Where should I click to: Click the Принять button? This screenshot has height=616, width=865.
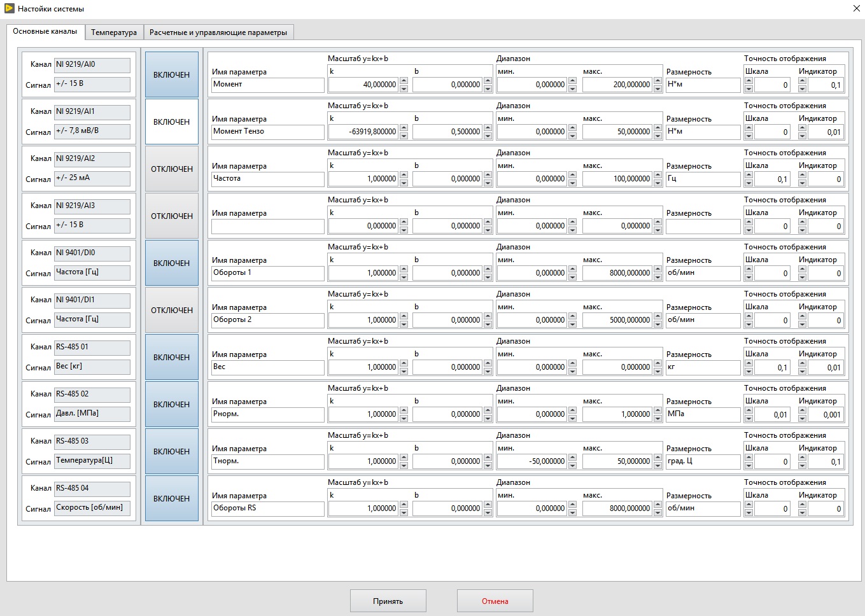pos(388,601)
